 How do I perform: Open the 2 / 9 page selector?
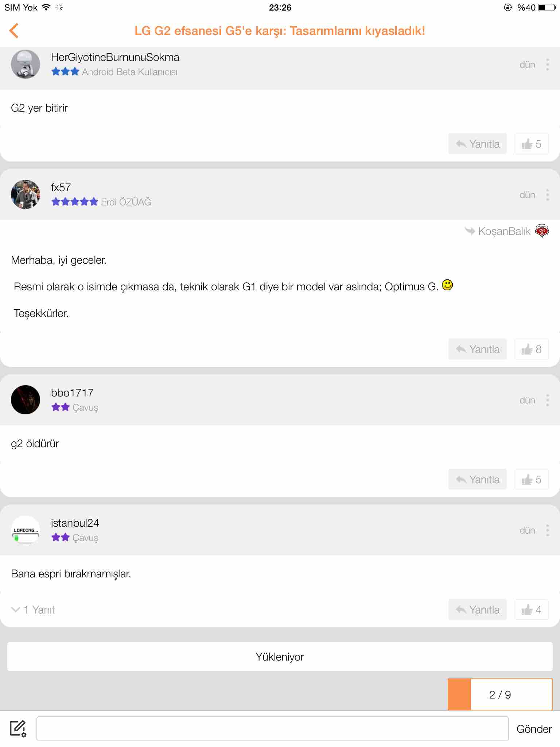click(500, 694)
